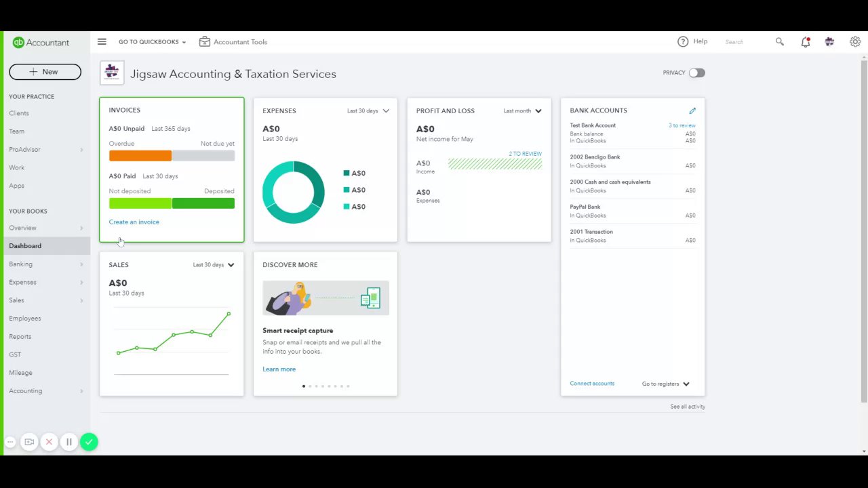Open Profit and Loss Last month dropdown
Screen dimensions: 868x488
pyautogui.click(x=523, y=110)
